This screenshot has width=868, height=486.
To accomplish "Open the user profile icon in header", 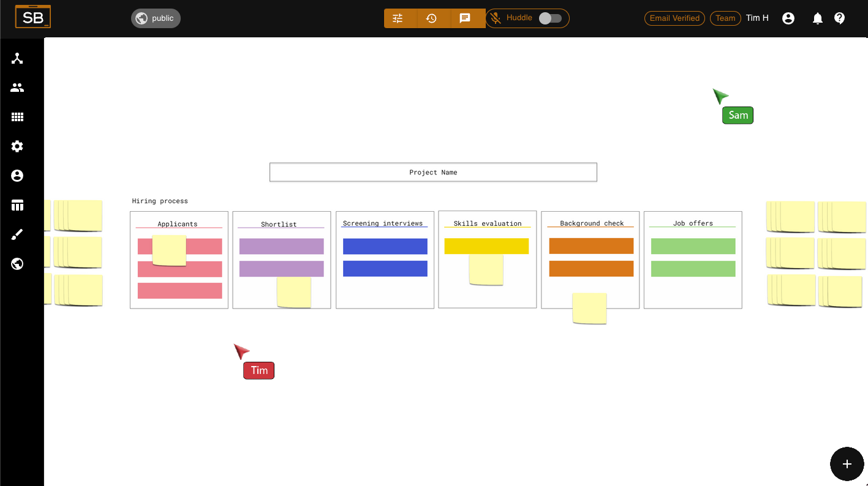I will pos(788,18).
